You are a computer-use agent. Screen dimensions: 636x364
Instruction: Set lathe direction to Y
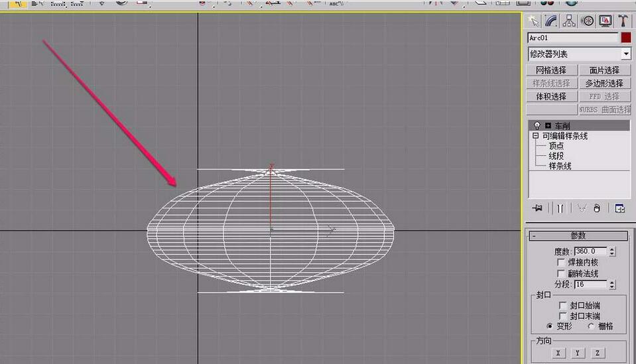(578, 353)
